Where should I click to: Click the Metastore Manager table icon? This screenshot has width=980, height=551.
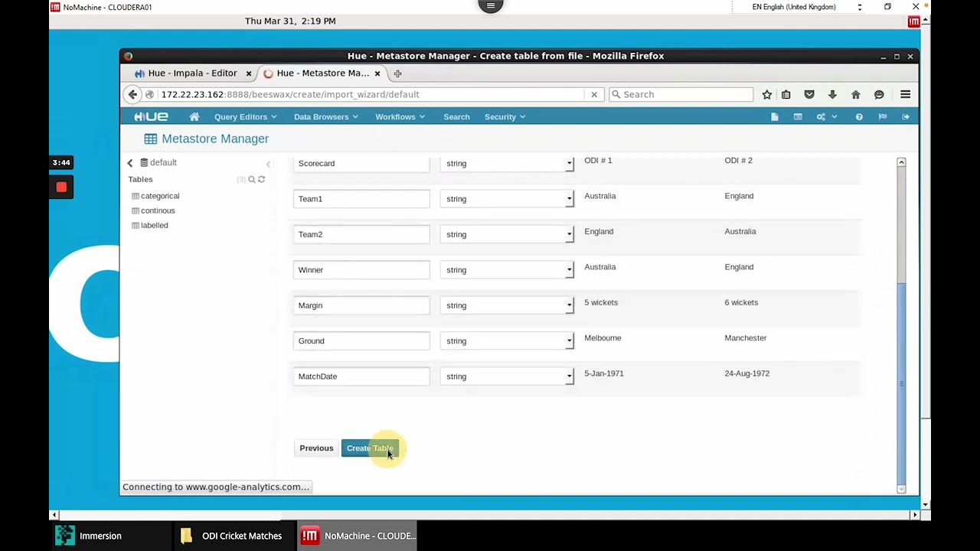151,139
